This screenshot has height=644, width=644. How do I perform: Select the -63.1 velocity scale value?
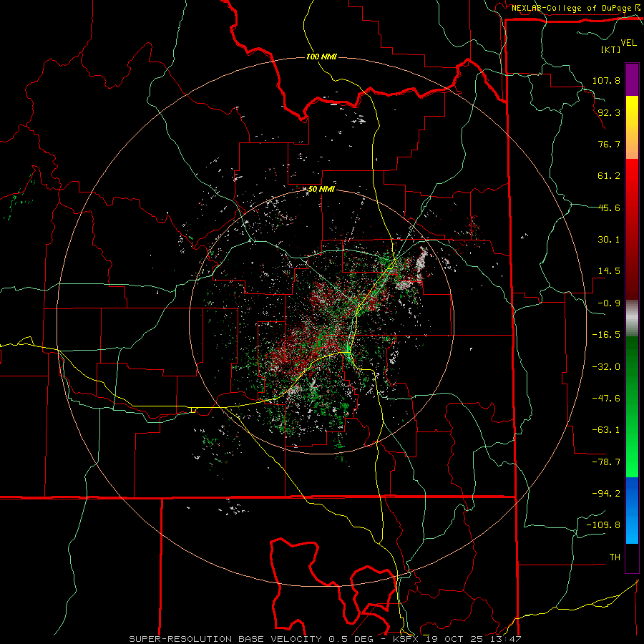pyautogui.click(x=606, y=430)
